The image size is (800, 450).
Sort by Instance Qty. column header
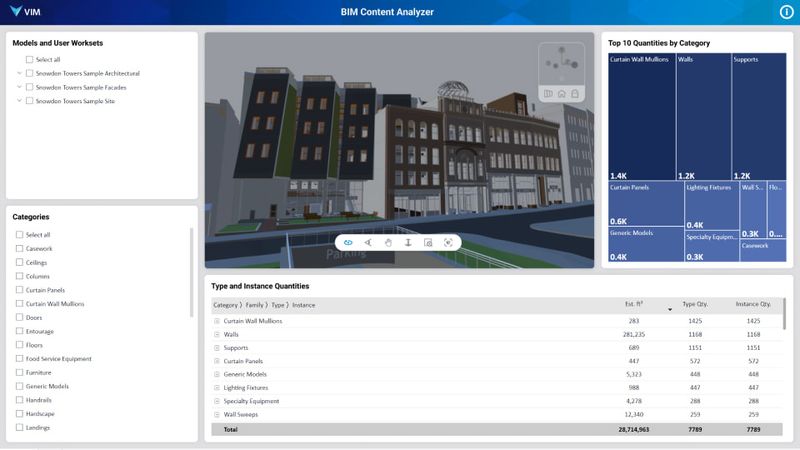(x=753, y=304)
